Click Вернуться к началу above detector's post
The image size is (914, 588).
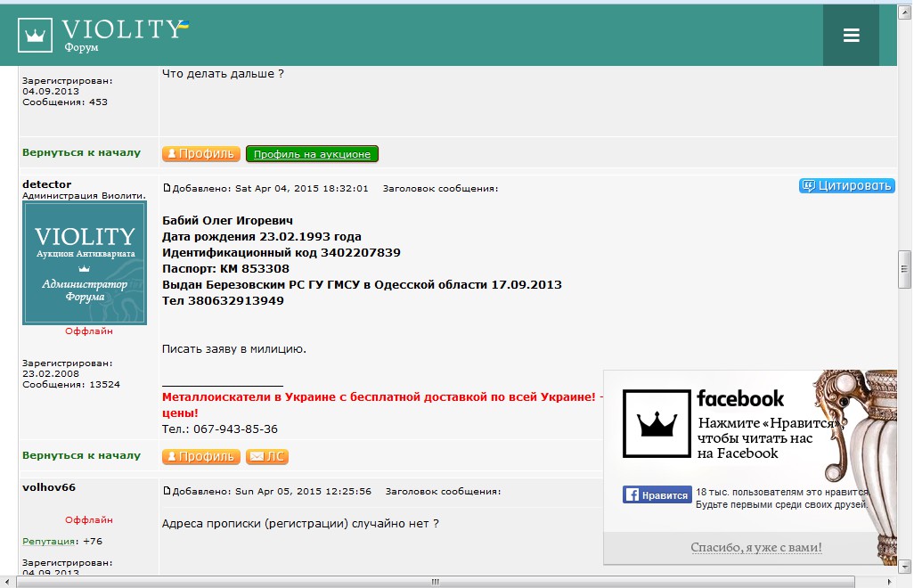point(82,152)
